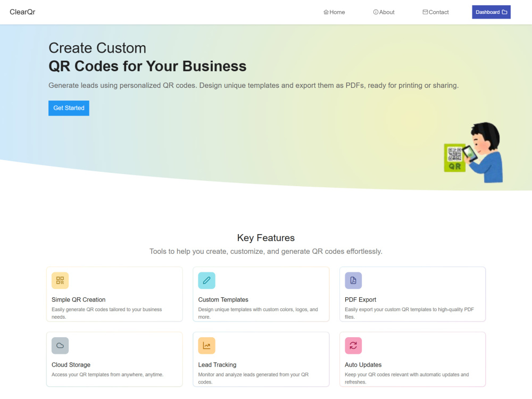Click the QR scanning illustration
This screenshot has width=532, height=399.
pos(473,152)
